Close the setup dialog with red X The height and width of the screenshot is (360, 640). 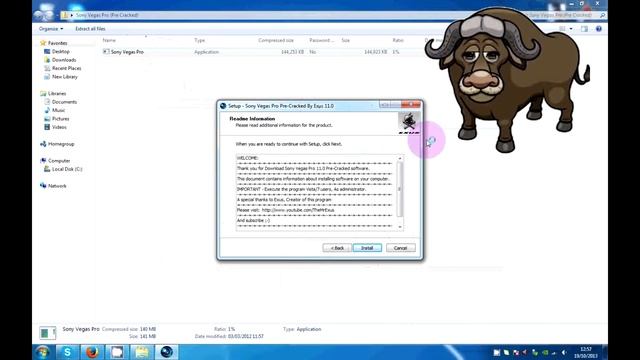pos(411,104)
